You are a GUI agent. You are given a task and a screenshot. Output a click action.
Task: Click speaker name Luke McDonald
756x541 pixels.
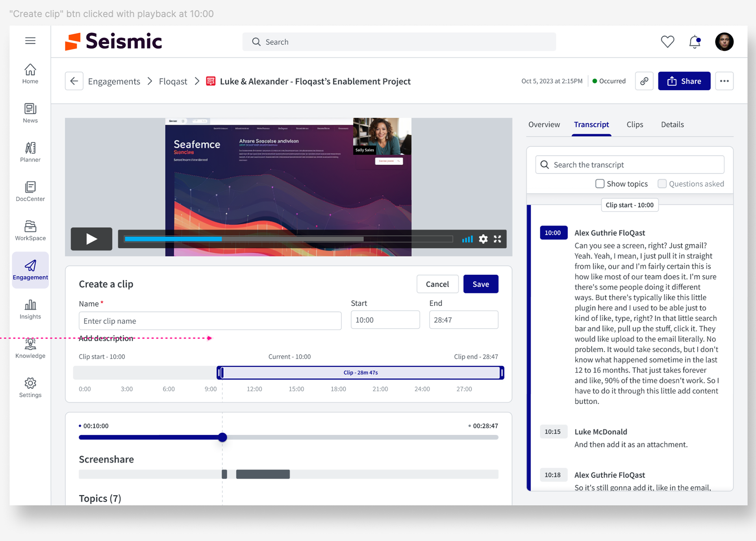coord(600,432)
